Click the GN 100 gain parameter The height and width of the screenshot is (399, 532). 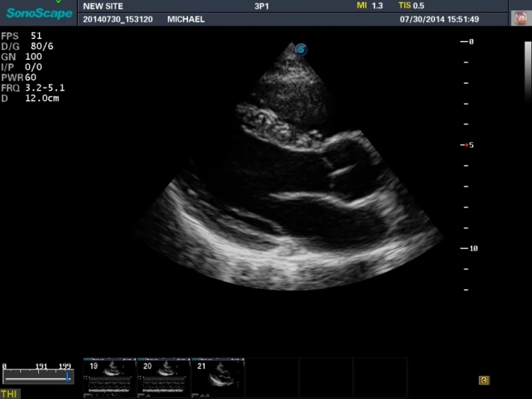(x=23, y=56)
